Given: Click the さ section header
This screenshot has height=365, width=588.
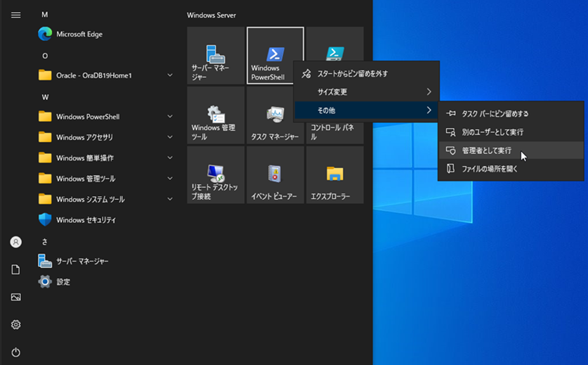Looking at the screenshot, I should tap(45, 242).
